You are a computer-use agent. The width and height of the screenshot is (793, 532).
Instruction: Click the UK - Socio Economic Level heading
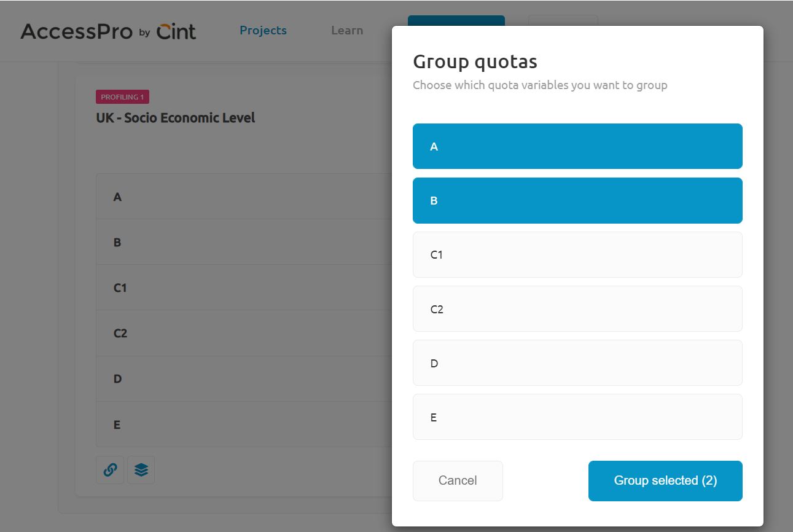pos(175,118)
